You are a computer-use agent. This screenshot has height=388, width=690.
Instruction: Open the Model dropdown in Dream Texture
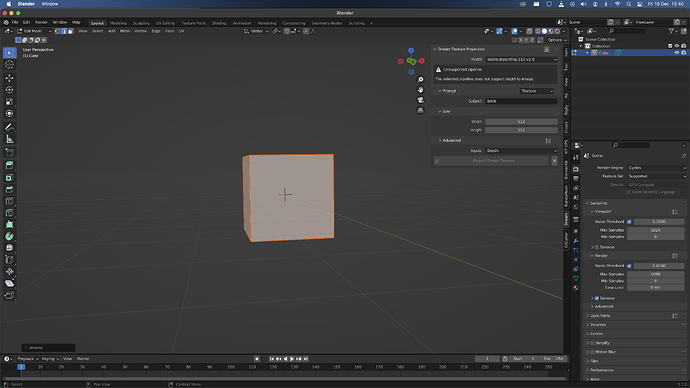coord(521,59)
